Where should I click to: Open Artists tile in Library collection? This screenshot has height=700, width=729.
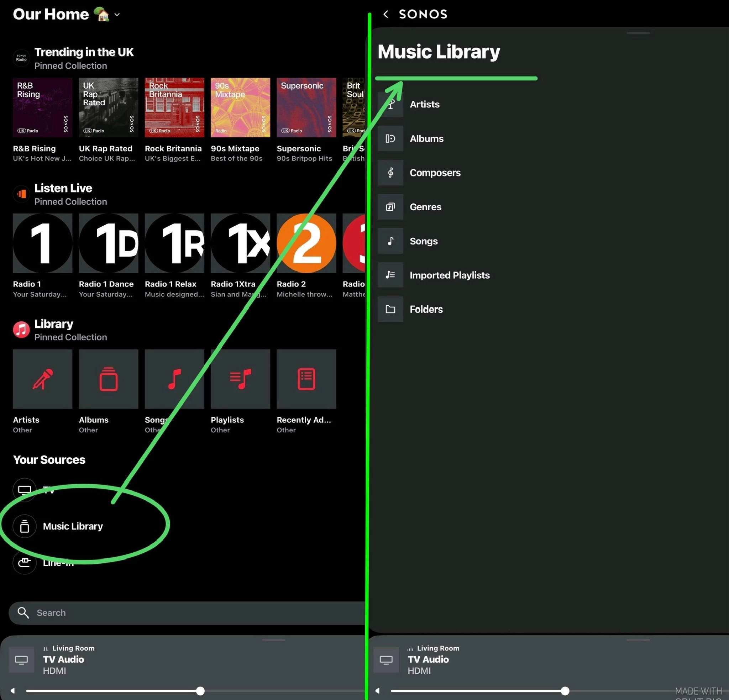[42, 379]
